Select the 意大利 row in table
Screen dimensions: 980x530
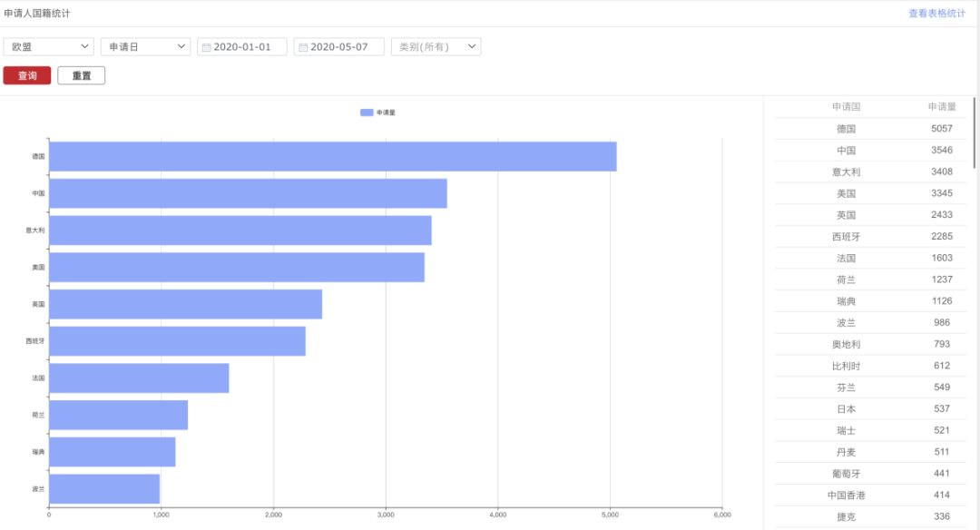point(870,172)
